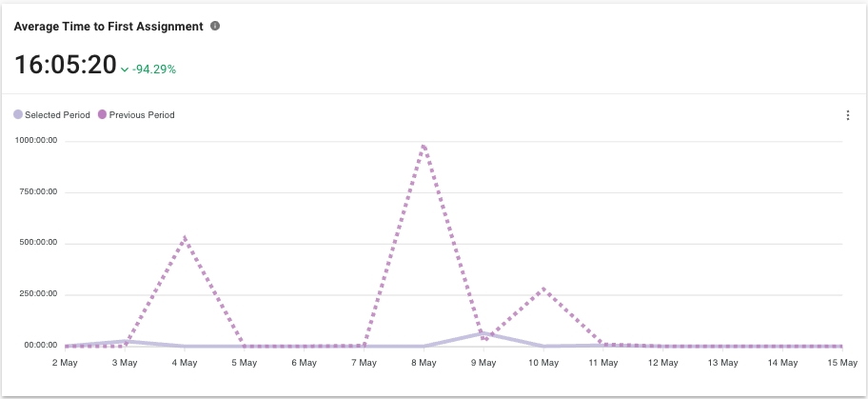Click the Selected Period point at 9 May
Image resolution: width=868 pixels, height=399 pixels.
click(x=483, y=333)
